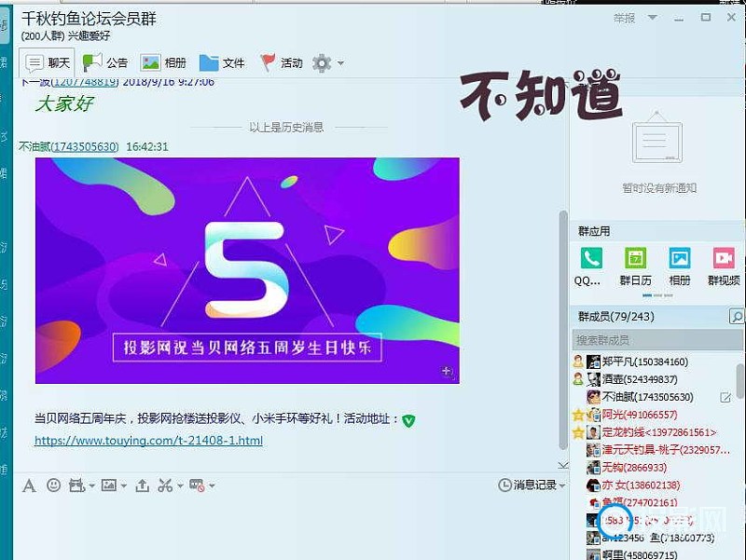Viewport: 746px width, 560px height.
Task: Open group settings gear icon
Action: 322,62
